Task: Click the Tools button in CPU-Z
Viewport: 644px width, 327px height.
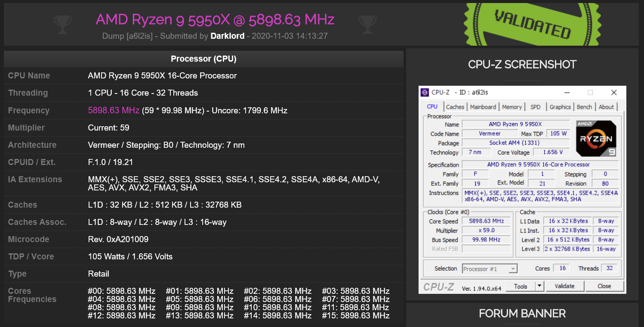Action: tap(521, 286)
